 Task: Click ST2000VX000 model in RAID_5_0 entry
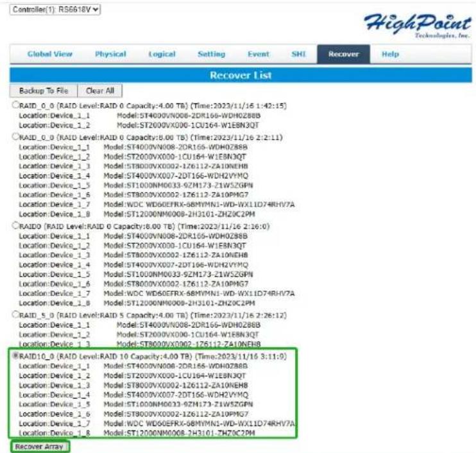coord(188,334)
